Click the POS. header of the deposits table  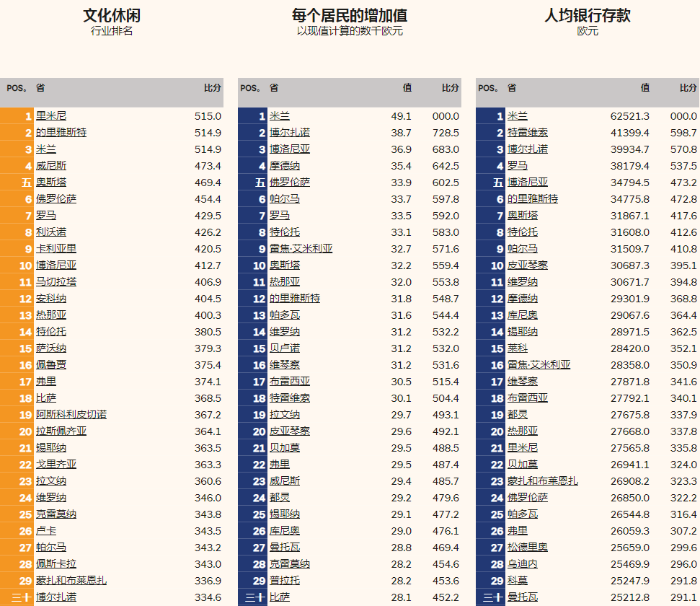[x=487, y=87]
